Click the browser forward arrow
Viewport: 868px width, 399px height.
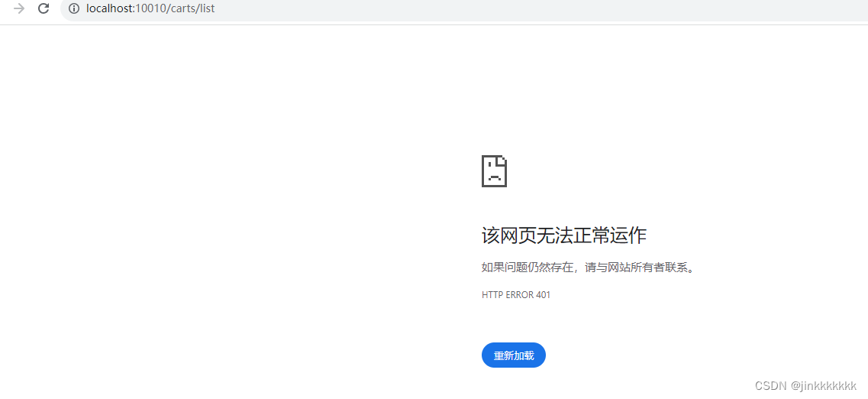[19, 9]
